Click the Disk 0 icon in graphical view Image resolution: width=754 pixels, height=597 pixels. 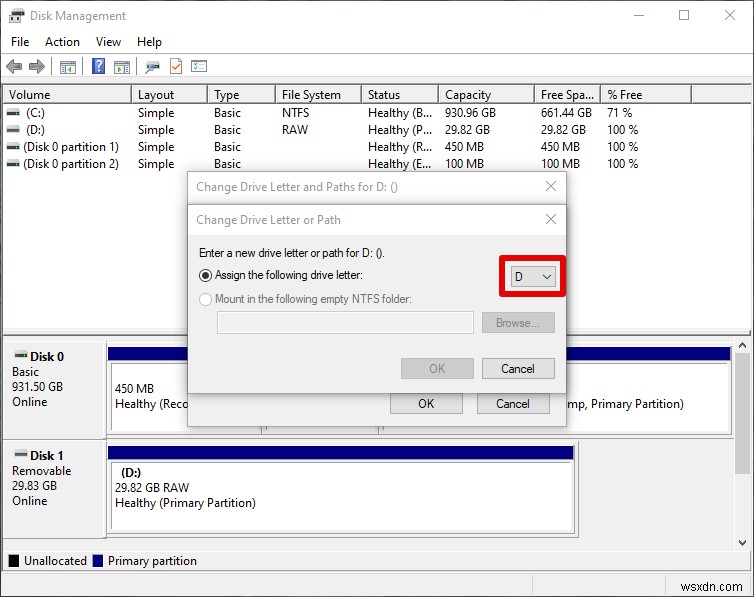click(x=21, y=356)
